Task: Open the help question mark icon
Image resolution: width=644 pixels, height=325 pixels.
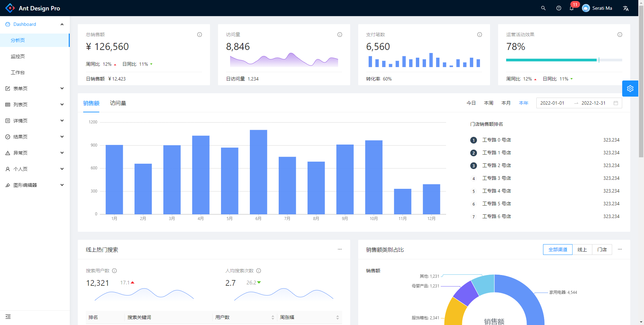Action: click(558, 8)
